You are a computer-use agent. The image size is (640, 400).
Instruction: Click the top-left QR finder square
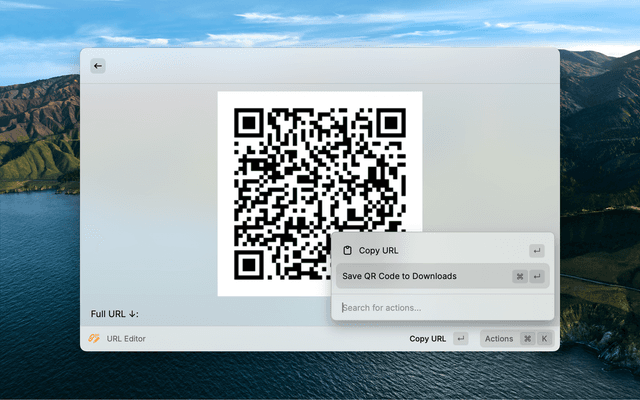click(249, 122)
